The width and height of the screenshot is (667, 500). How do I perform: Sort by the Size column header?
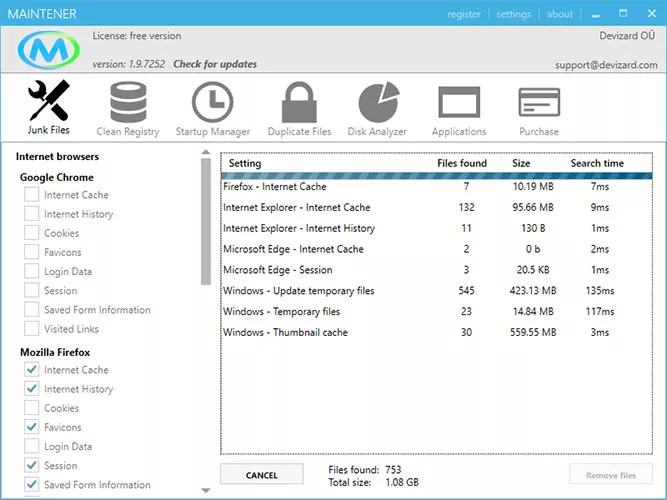pos(521,163)
